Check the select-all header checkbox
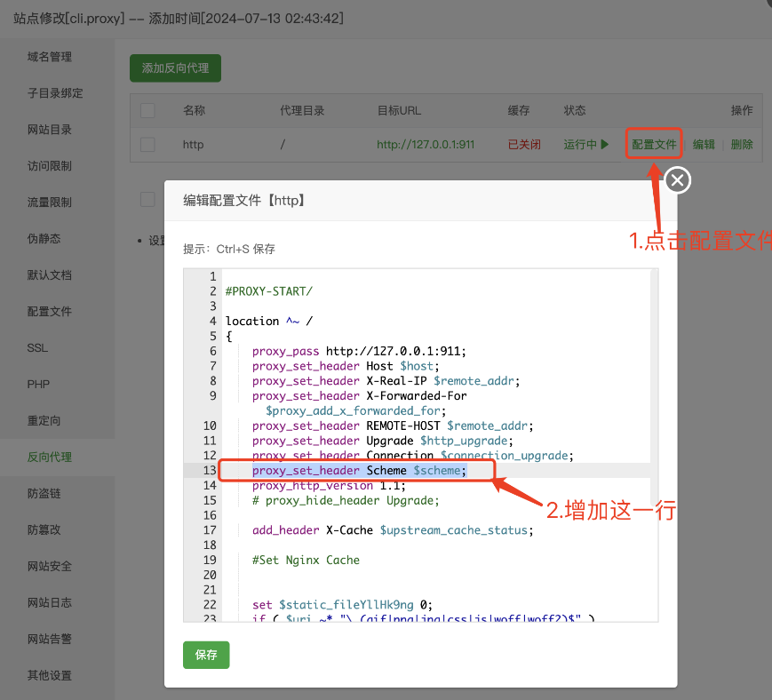 pyautogui.click(x=147, y=110)
